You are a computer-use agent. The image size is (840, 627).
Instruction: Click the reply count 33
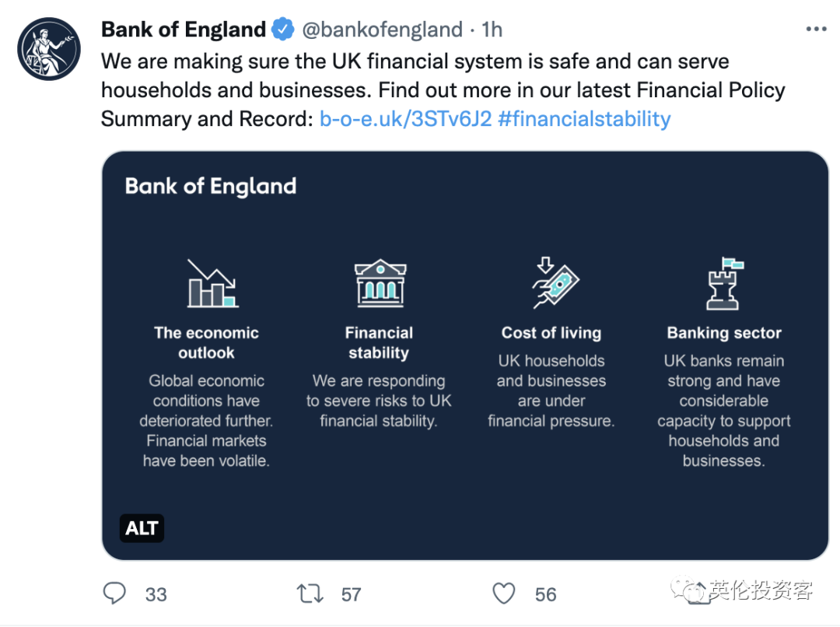coord(156,594)
